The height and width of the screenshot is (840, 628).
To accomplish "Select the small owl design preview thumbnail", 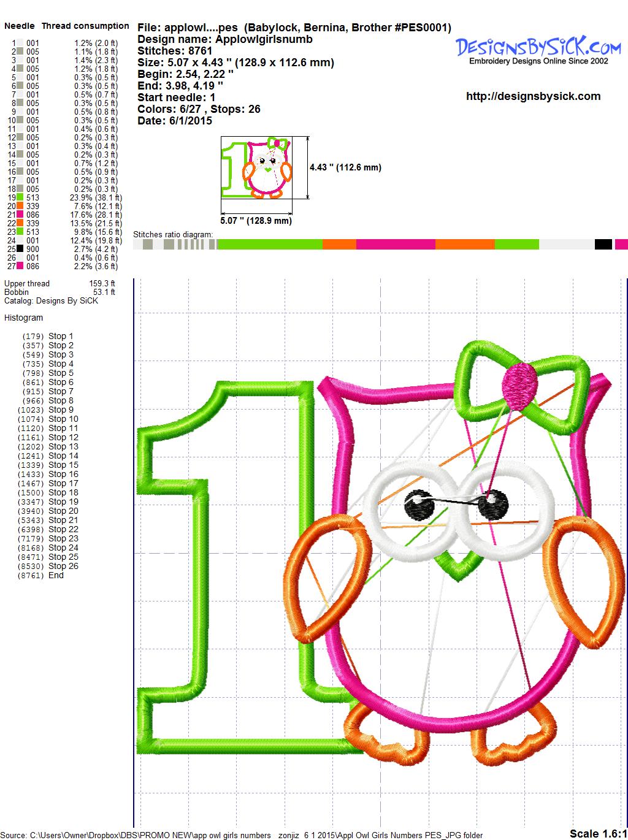I will 256,167.
